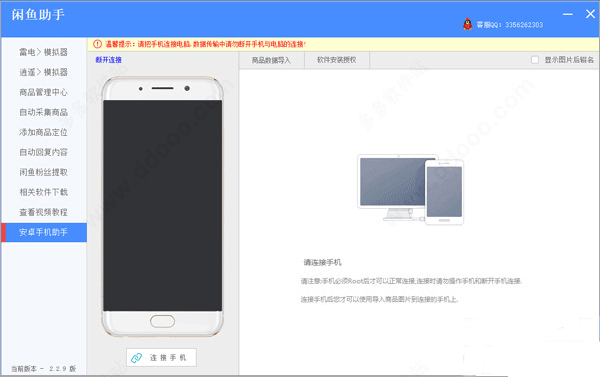Select 自动回复内容 in sidebar
The image size is (600, 377).
(x=44, y=152)
